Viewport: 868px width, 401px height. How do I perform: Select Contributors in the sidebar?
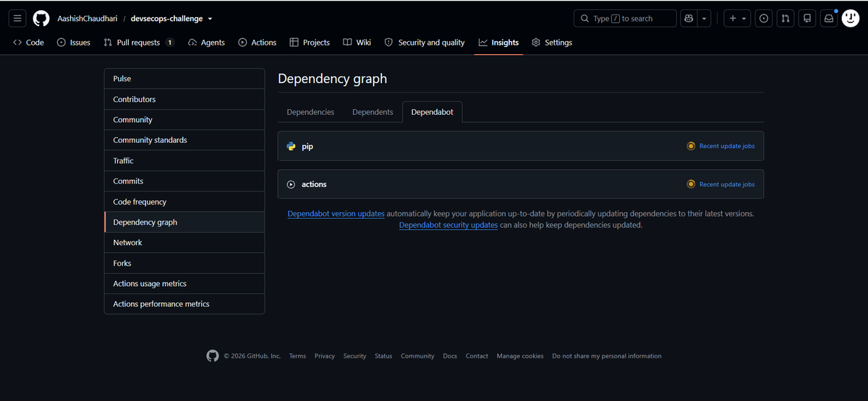tap(184, 99)
